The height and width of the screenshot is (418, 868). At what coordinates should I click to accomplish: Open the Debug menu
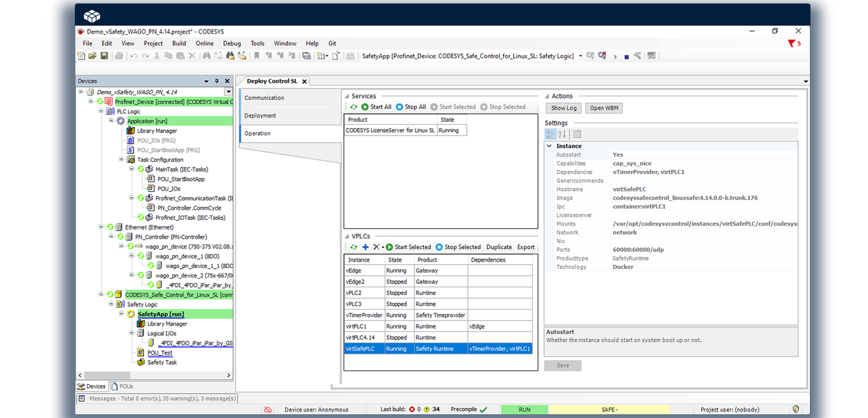(x=232, y=43)
